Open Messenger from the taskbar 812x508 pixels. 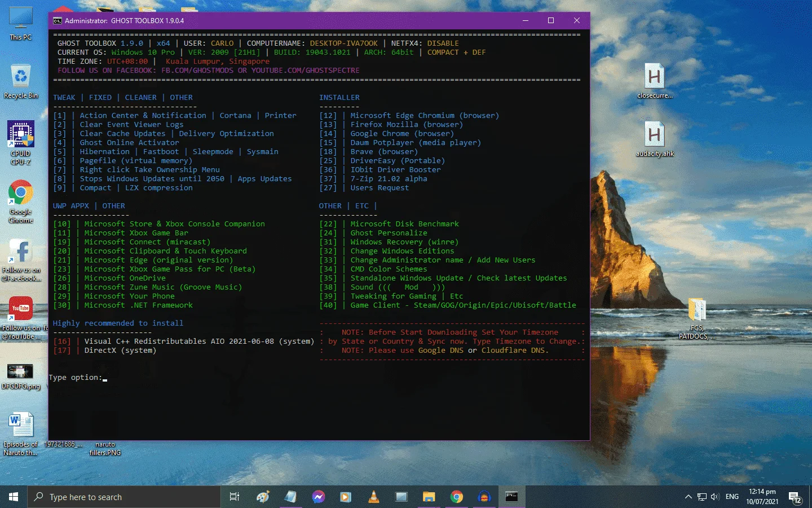point(318,497)
